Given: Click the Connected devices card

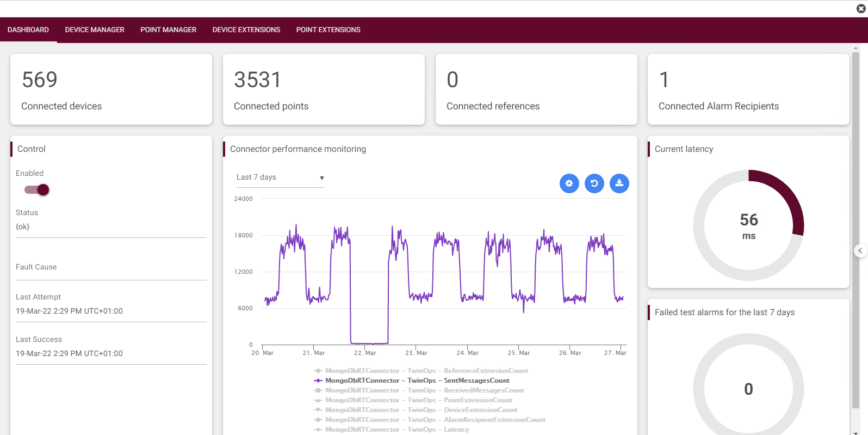Looking at the screenshot, I should [x=111, y=89].
